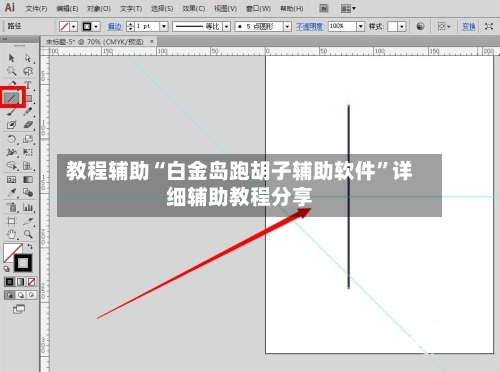
Task: Select the Direct Selection tool
Action: (28, 58)
